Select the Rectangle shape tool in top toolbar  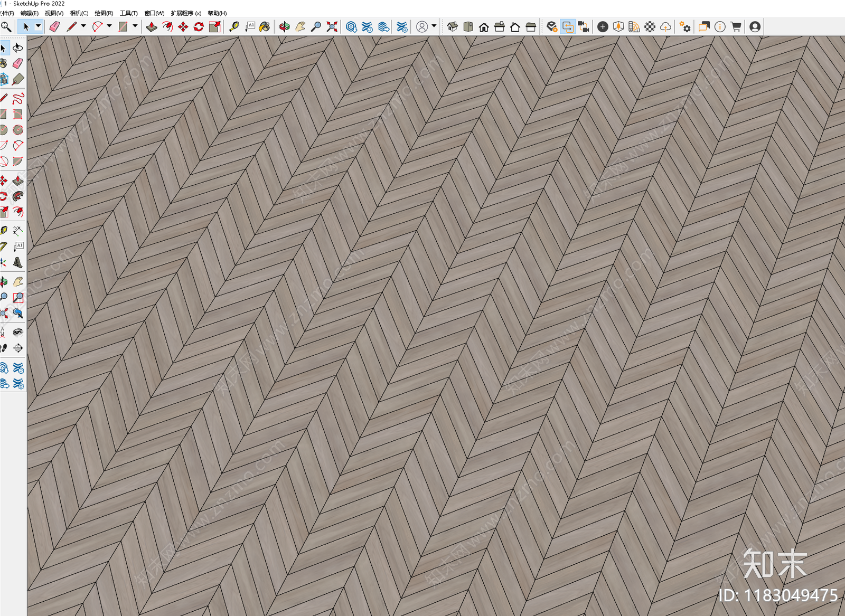(x=123, y=26)
